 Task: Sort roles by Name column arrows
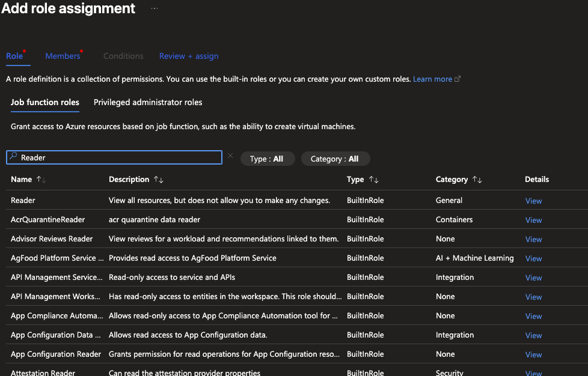click(x=41, y=180)
